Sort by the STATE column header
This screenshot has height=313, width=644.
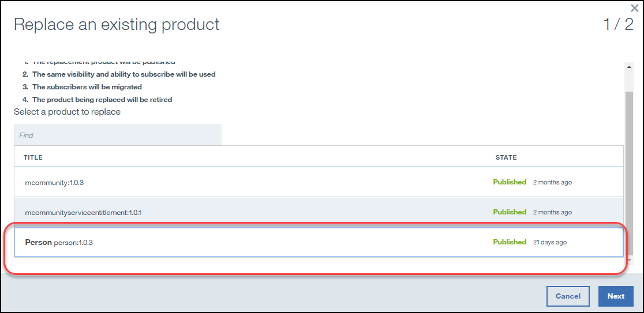point(506,157)
